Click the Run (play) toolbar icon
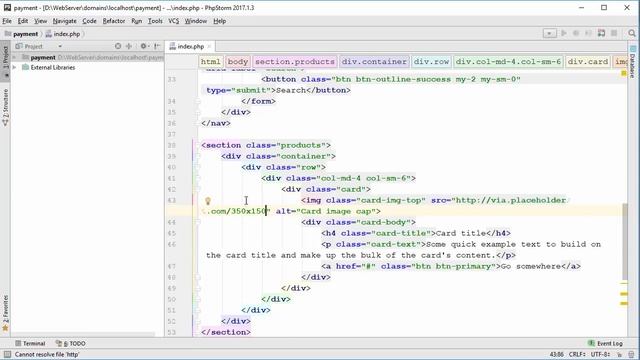Viewport: 640px width, 360px height. click(x=564, y=33)
